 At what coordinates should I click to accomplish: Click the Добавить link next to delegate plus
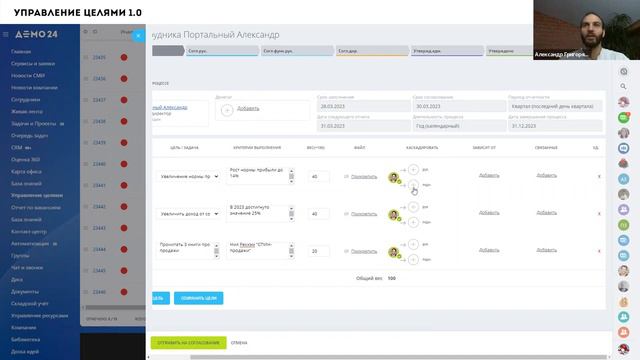pyautogui.click(x=248, y=109)
